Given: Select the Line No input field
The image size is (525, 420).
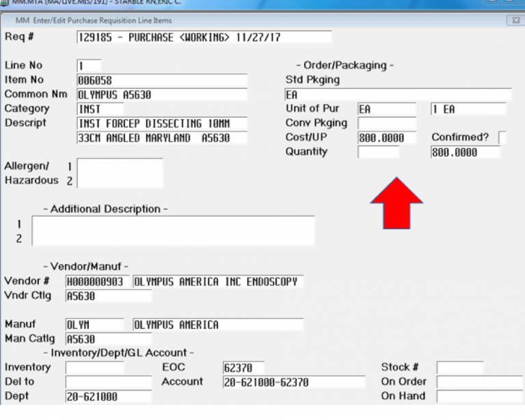Looking at the screenshot, I should pos(89,66).
